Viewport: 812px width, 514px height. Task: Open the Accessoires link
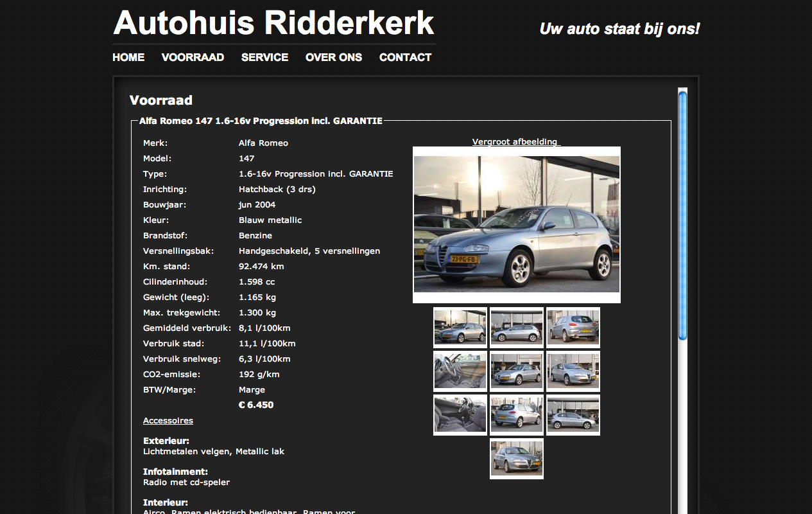[168, 421]
